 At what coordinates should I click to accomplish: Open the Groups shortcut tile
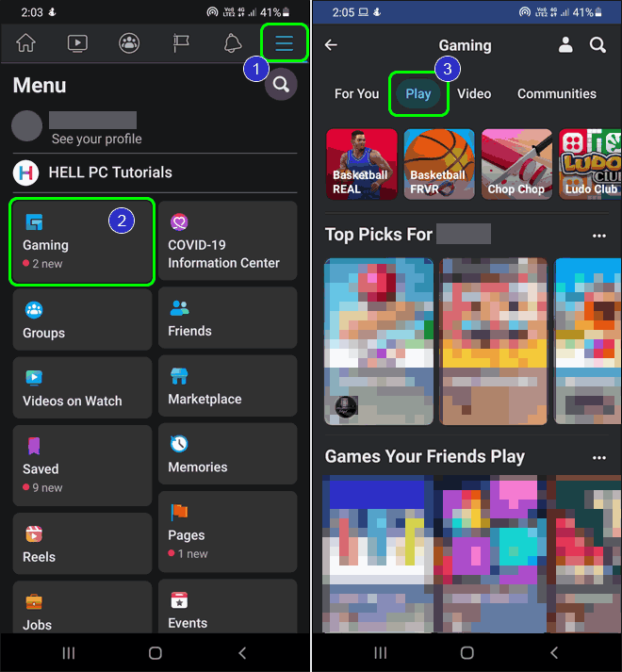click(x=82, y=320)
